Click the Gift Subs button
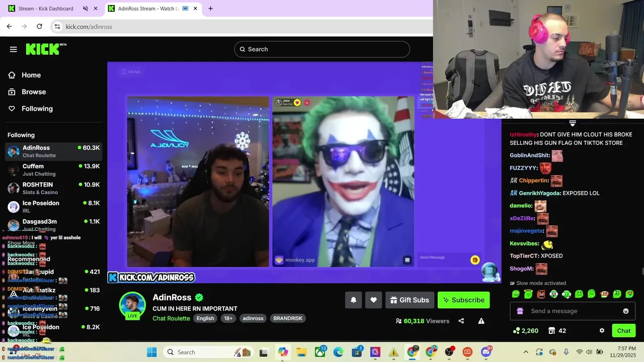 410,300
